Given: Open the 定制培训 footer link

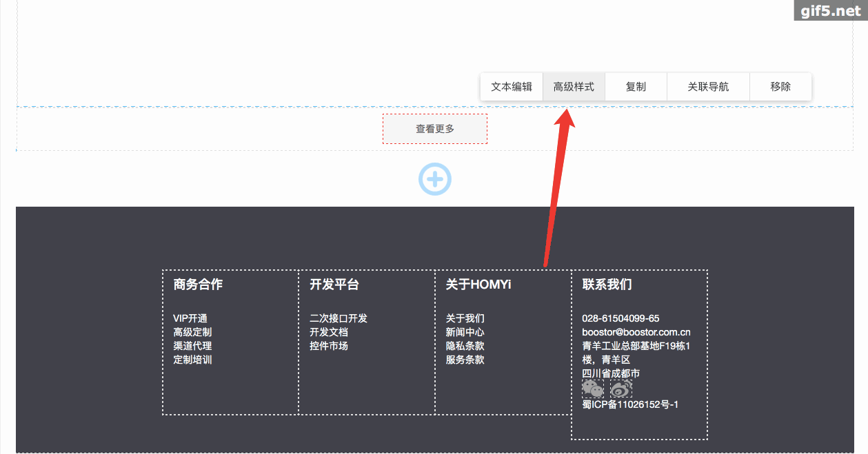Looking at the screenshot, I should [x=192, y=360].
